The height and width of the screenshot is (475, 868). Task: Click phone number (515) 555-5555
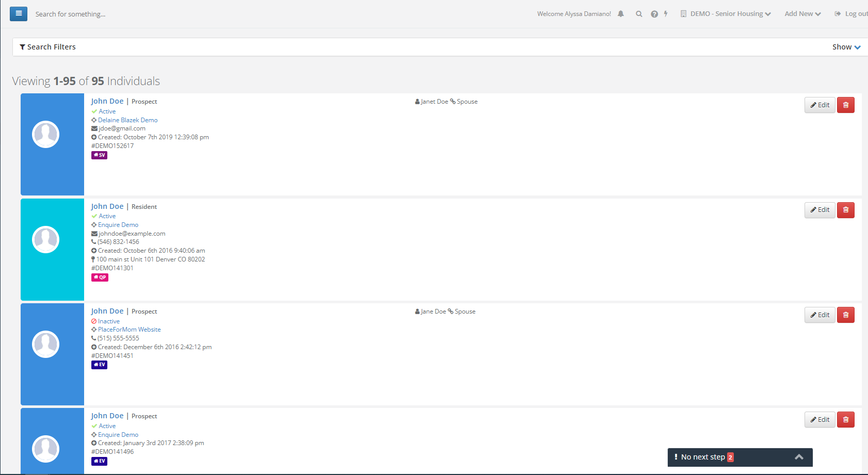pos(118,338)
